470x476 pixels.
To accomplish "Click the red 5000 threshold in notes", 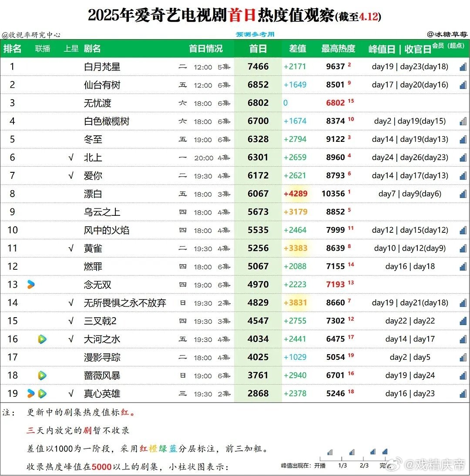I will [x=101, y=466].
